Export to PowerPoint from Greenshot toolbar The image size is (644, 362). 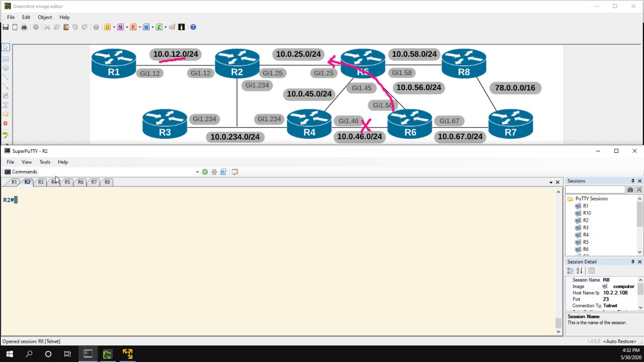pyautogui.click(x=133, y=27)
